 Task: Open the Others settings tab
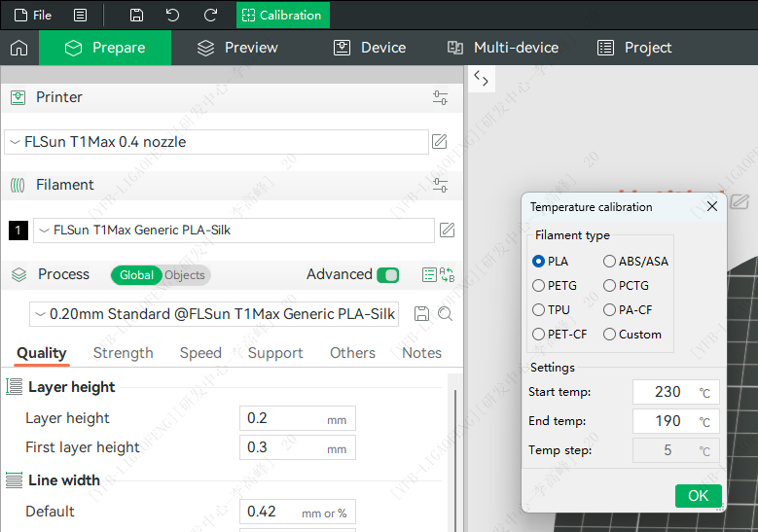pyautogui.click(x=352, y=353)
